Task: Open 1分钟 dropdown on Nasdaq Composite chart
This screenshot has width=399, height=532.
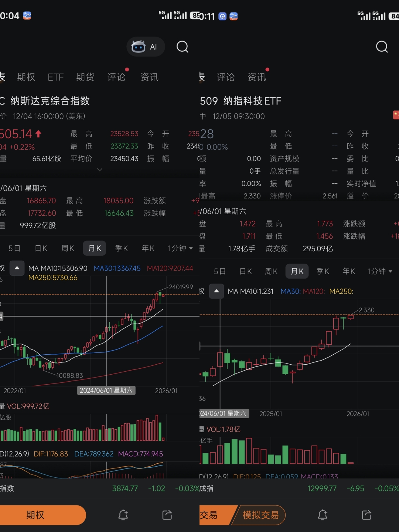Action: coord(180,248)
